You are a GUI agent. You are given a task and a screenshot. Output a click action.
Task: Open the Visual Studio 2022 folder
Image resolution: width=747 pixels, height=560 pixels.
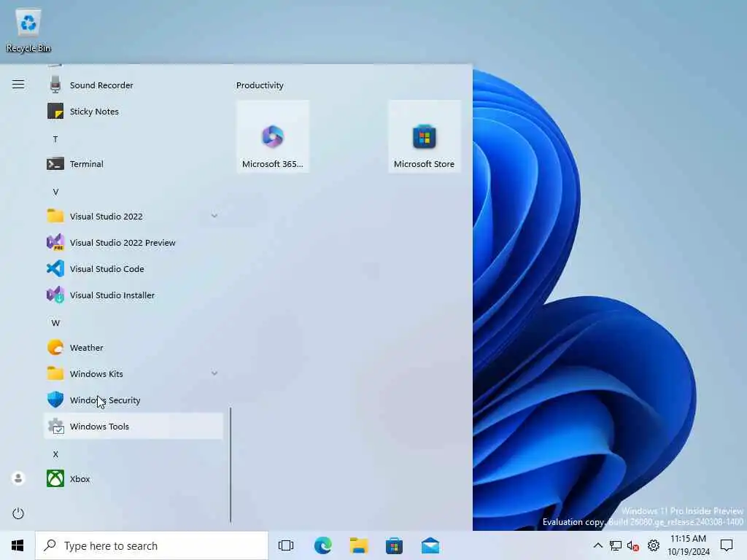point(133,216)
